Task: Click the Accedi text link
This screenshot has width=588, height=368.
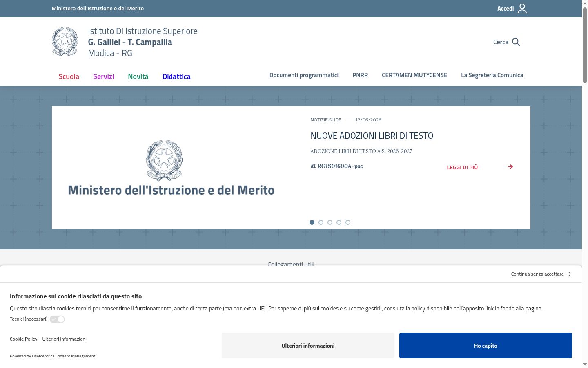Action: point(506,9)
